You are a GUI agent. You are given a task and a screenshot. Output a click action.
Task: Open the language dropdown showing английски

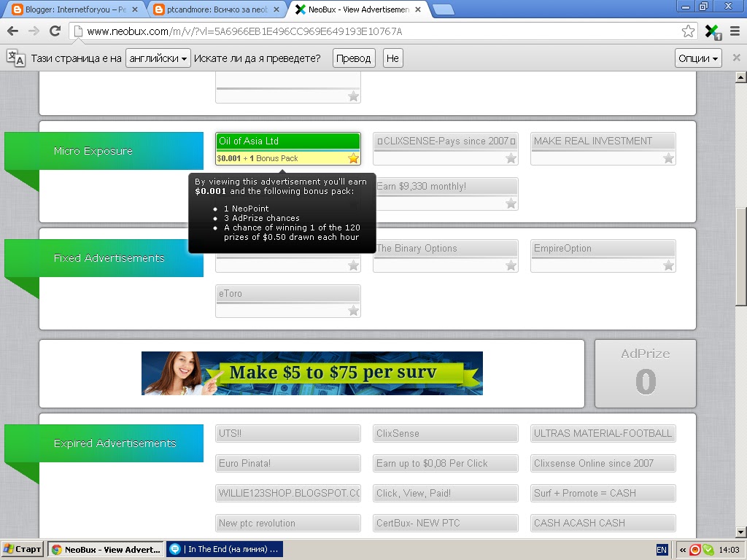click(158, 58)
